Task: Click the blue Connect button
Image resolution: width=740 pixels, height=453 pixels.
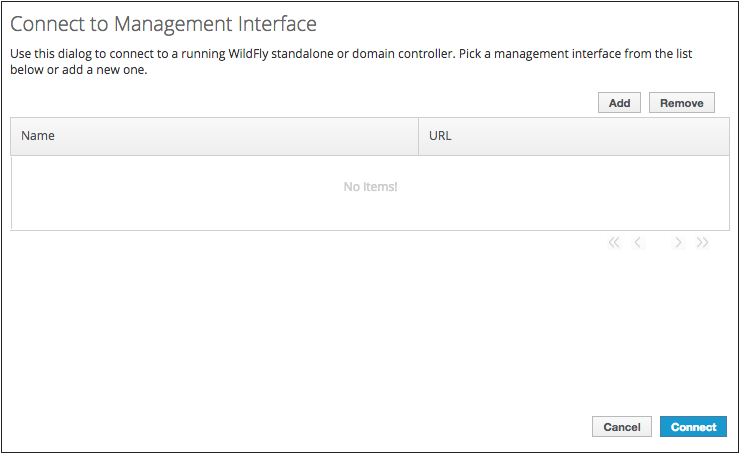Action: pos(693,427)
